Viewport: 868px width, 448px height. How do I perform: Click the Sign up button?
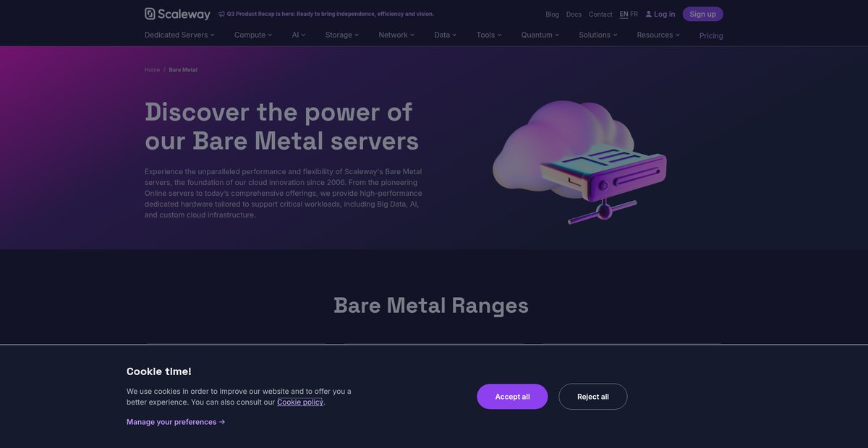702,14
